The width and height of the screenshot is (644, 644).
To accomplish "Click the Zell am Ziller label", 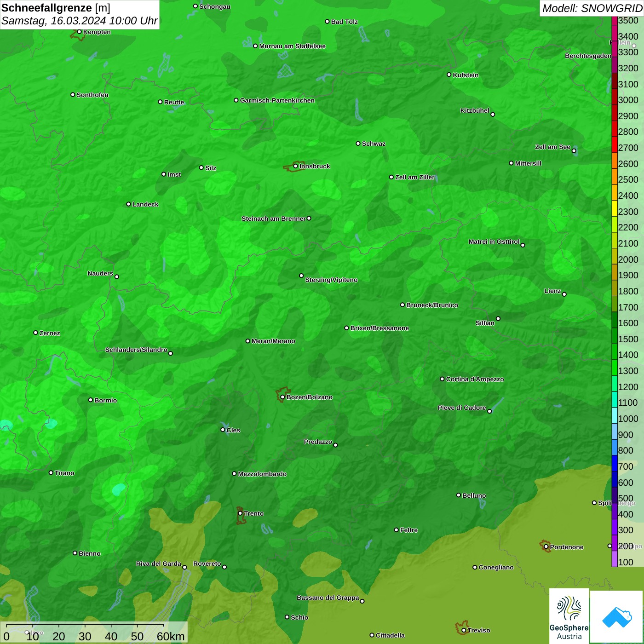I will coord(415,177).
